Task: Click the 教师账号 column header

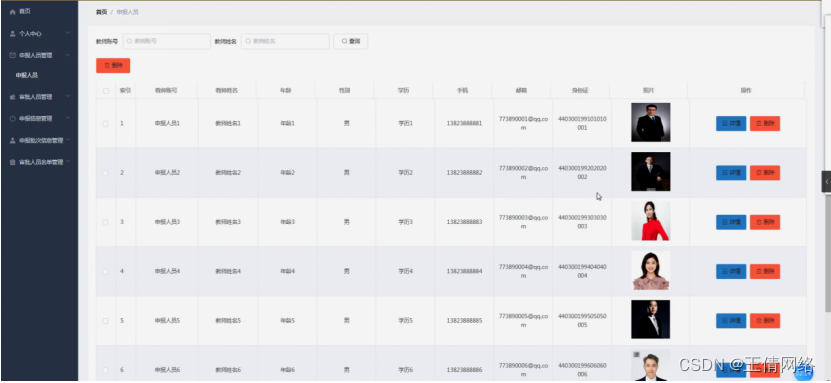Action: 166,91
